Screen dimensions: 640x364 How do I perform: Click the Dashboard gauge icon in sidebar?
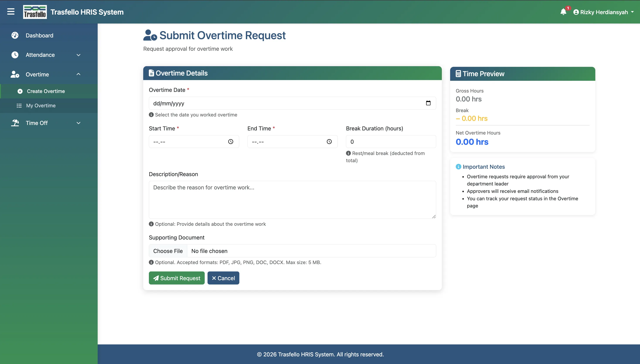[x=15, y=35]
